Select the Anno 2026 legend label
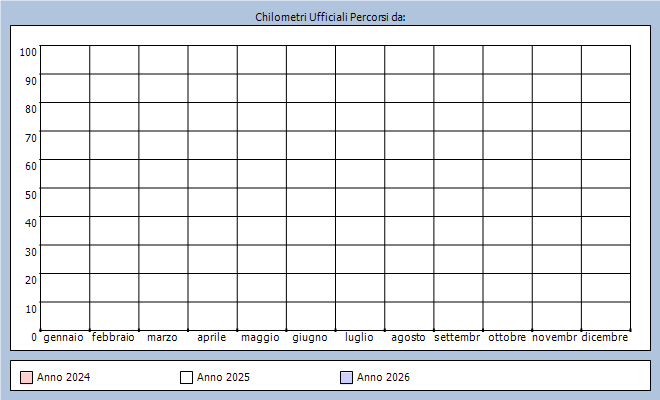Viewport: 660px width, 400px height. [383, 378]
